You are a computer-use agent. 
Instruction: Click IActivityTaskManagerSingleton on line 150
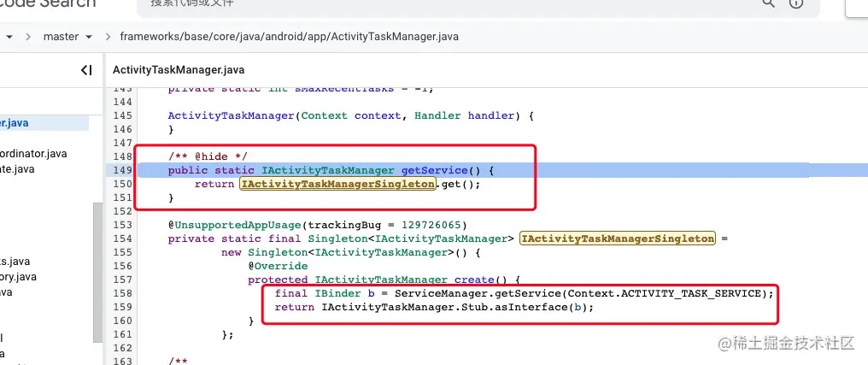pyautogui.click(x=337, y=184)
